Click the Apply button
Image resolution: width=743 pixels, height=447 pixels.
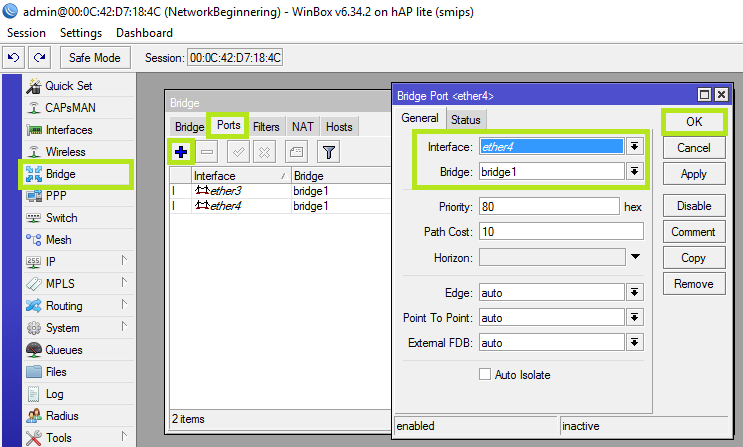694,174
